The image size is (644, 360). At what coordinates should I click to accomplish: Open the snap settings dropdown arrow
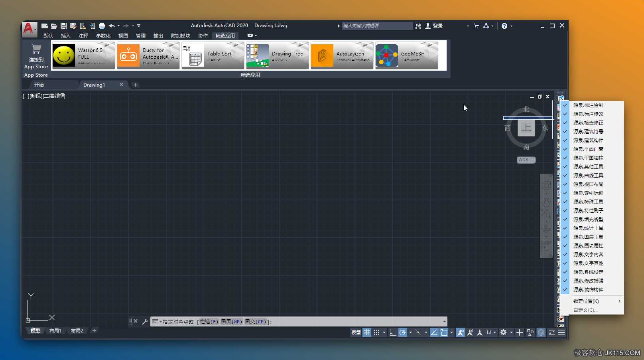tap(384, 332)
